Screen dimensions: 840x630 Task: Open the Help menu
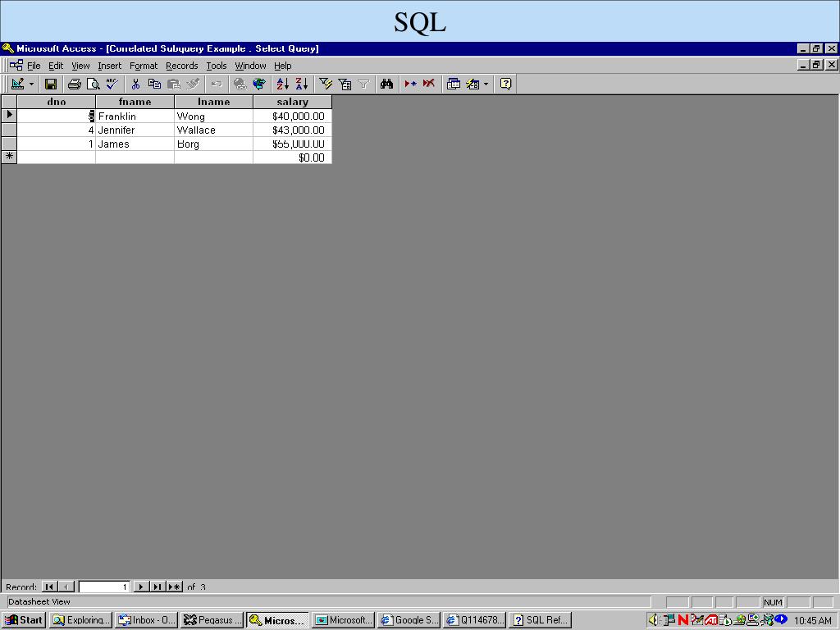(283, 66)
